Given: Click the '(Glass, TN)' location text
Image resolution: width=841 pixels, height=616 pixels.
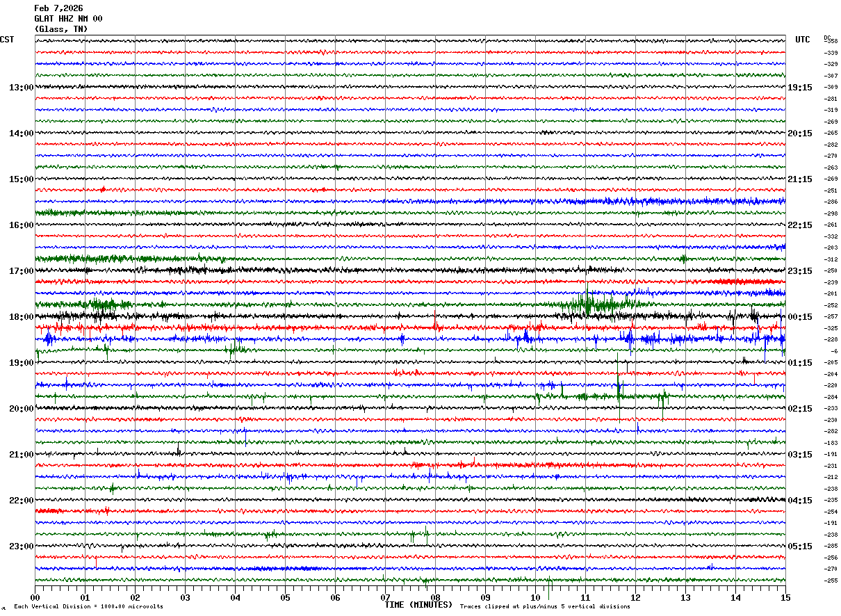Looking at the screenshot, I should point(61,29).
